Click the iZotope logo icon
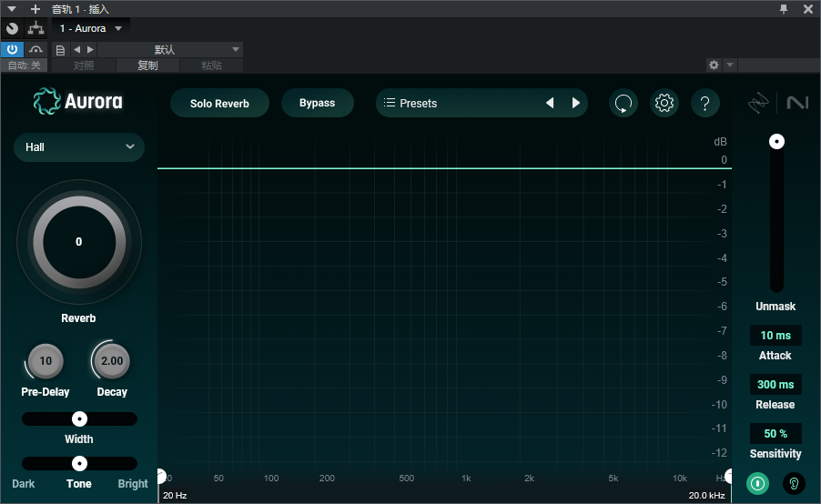The image size is (821, 504). click(757, 103)
